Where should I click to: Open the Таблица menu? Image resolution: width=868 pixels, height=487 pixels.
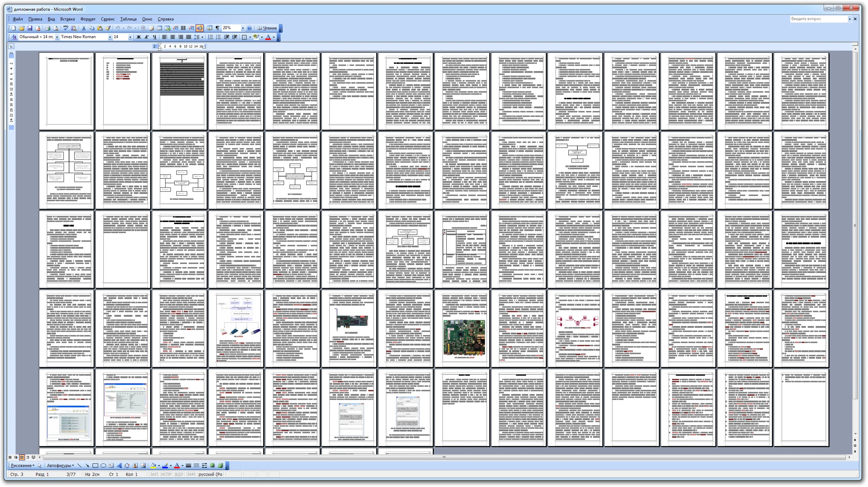click(x=128, y=19)
